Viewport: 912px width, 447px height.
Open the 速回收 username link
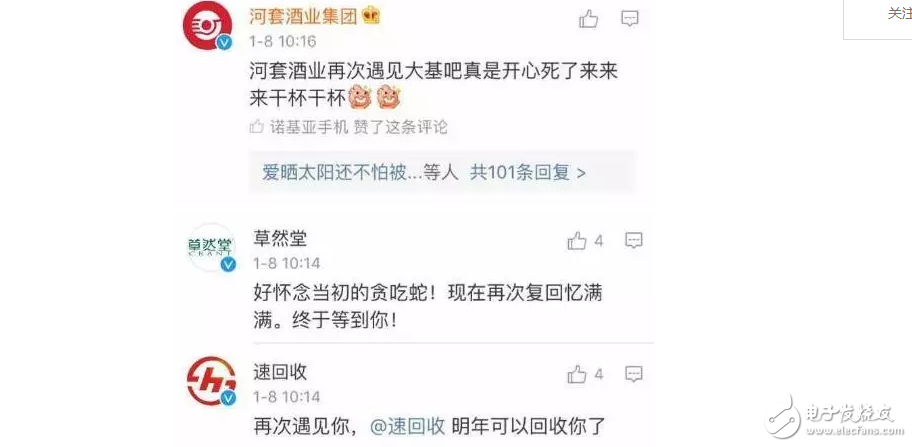tap(280, 371)
